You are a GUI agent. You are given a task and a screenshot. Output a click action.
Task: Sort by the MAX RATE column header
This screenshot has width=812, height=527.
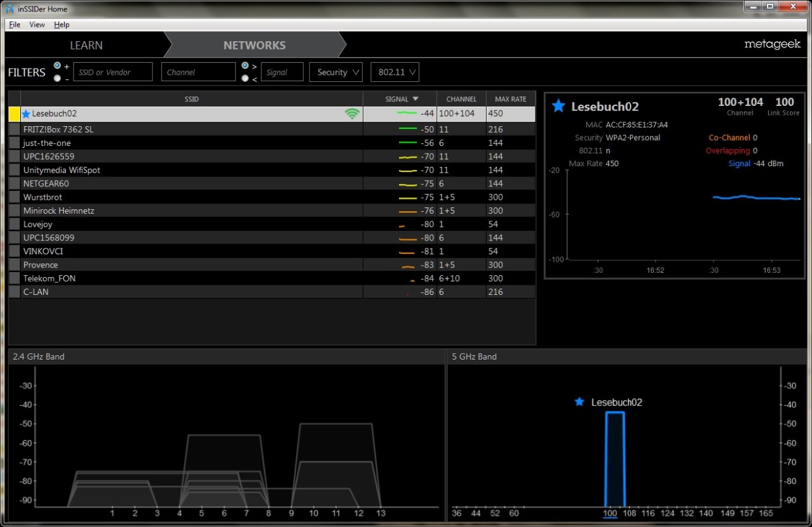click(x=511, y=99)
